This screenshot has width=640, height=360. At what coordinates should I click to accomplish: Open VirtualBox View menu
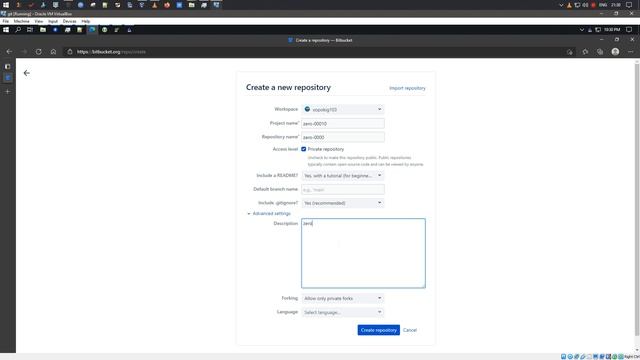[x=38, y=21]
